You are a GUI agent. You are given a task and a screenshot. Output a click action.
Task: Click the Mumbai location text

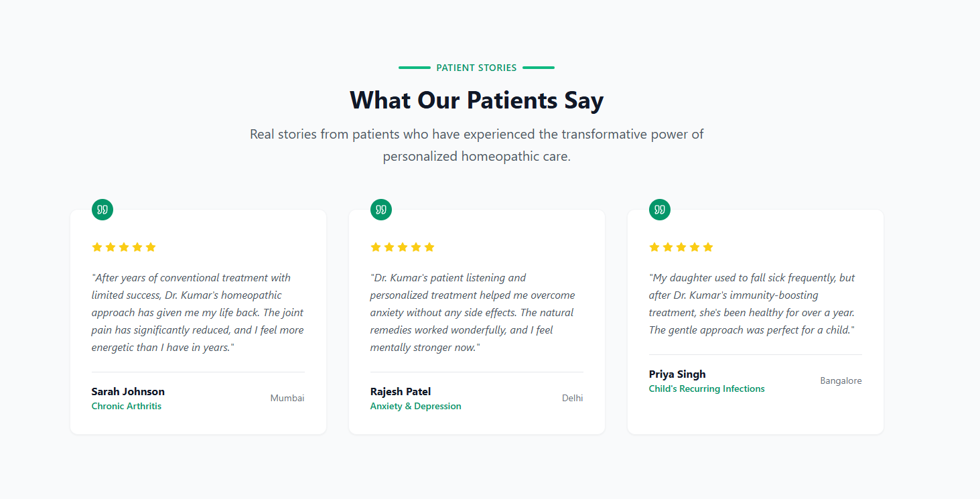[287, 398]
